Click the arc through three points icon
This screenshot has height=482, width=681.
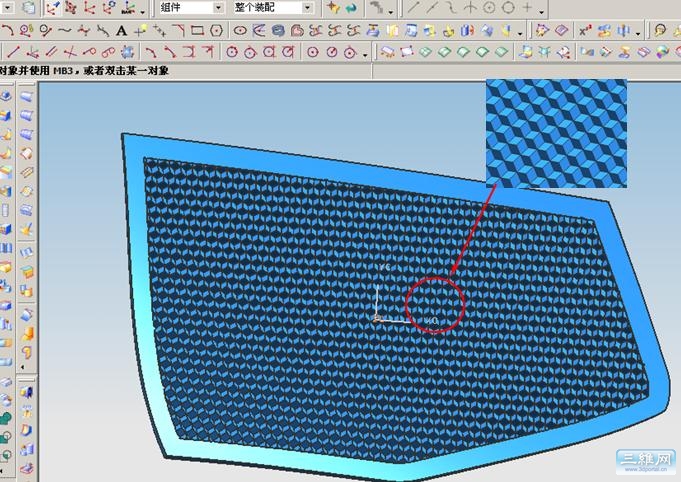tap(151, 52)
